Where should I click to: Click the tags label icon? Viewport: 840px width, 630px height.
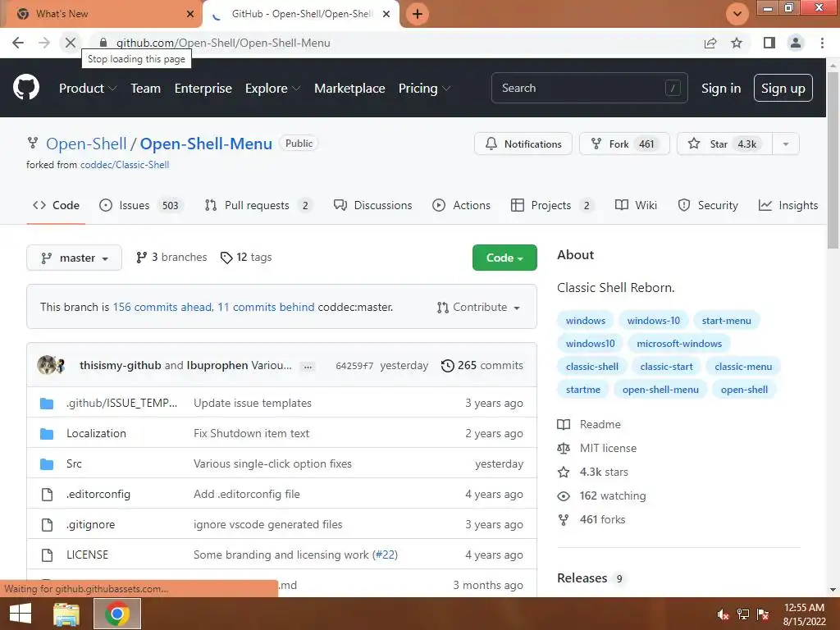tap(226, 258)
